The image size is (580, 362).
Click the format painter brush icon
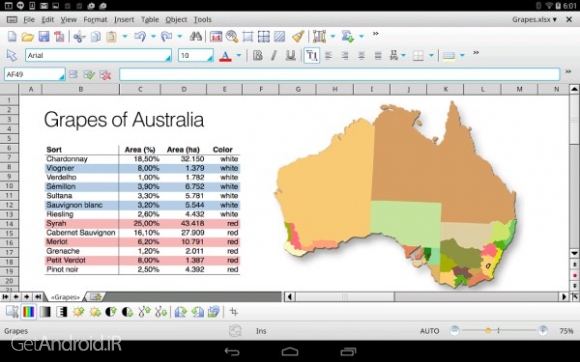(x=298, y=36)
